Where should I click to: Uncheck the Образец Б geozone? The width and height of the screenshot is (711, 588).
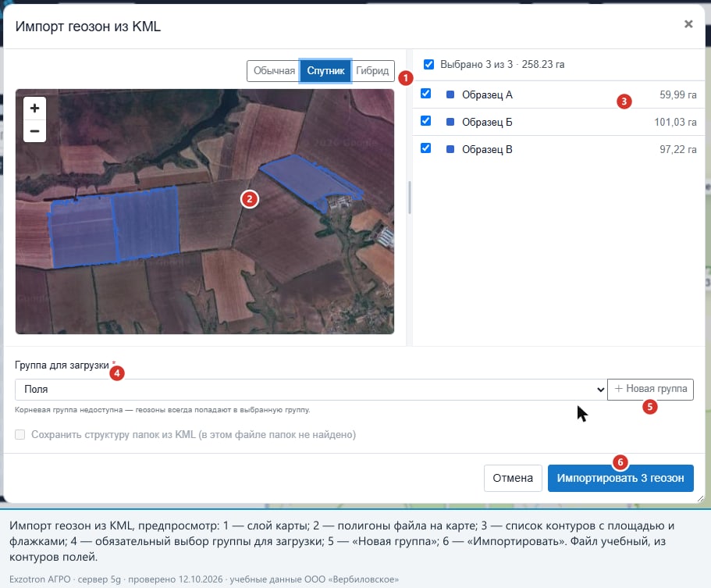tap(425, 121)
